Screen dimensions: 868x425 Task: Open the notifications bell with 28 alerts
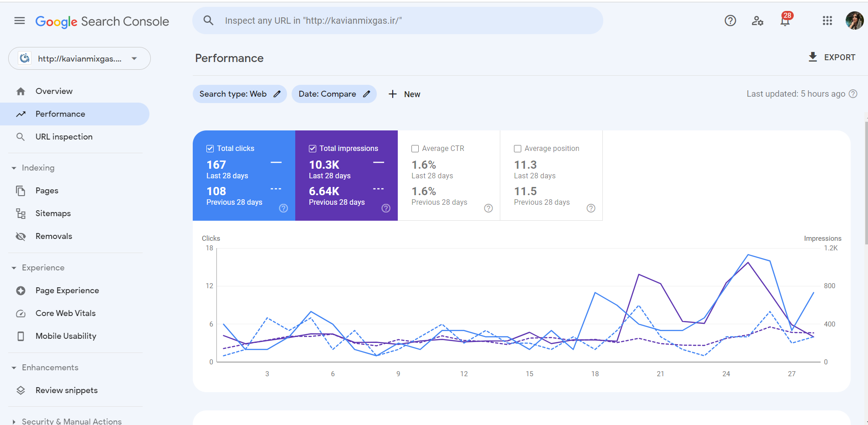click(785, 21)
